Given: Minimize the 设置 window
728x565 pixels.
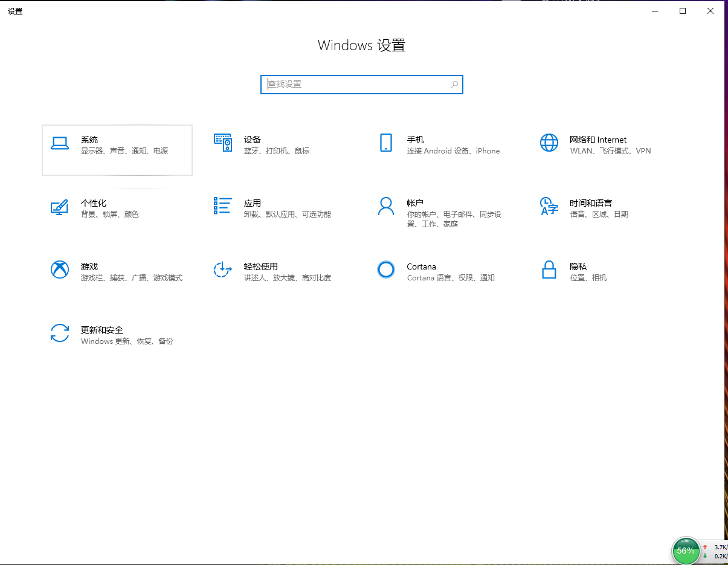Looking at the screenshot, I should (x=655, y=11).
